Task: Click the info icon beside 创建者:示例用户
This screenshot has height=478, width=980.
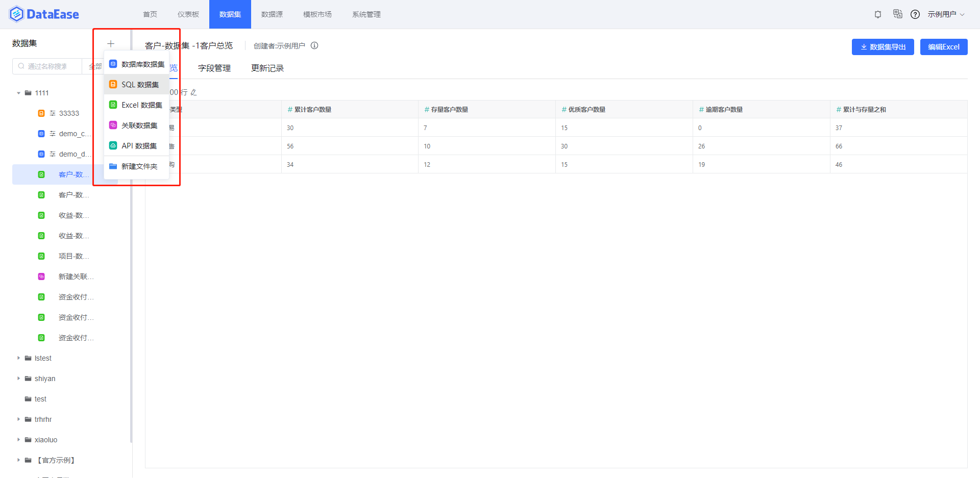Action: click(314, 45)
